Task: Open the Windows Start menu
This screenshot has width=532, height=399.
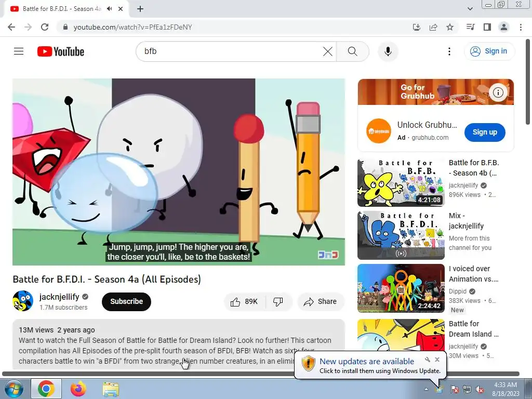Action: (14, 389)
